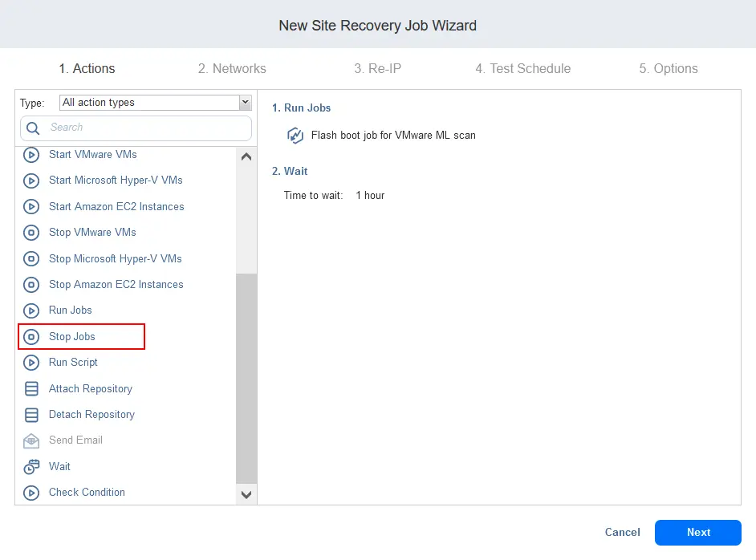Select the Run Jobs action in list
Viewport: 756px width, 560px height.
[x=71, y=310]
